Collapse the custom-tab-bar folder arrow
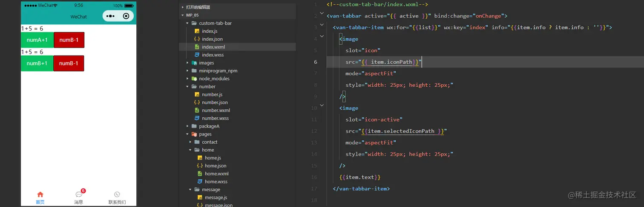Viewport: 644px width, 207px height. pos(188,23)
